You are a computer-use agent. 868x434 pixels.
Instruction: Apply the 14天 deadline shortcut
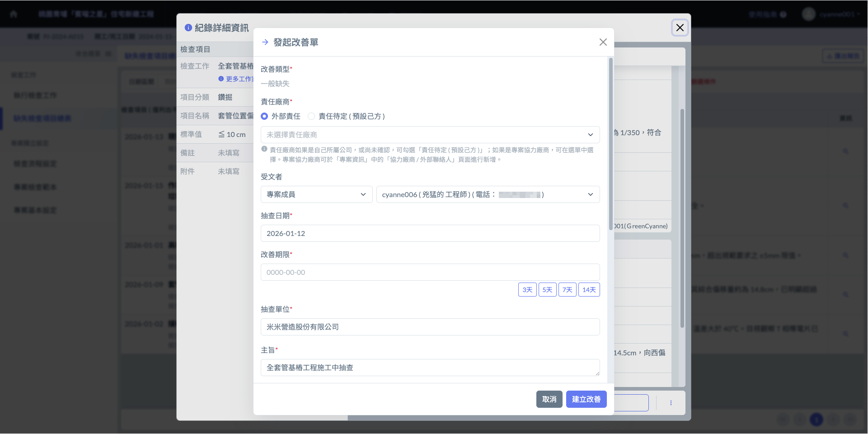pos(589,290)
